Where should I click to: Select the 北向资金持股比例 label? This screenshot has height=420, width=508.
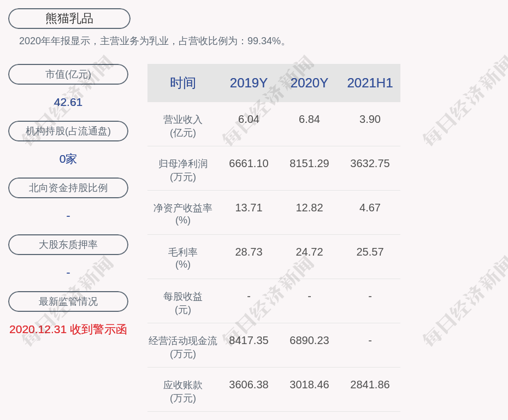click(x=68, y=188)
